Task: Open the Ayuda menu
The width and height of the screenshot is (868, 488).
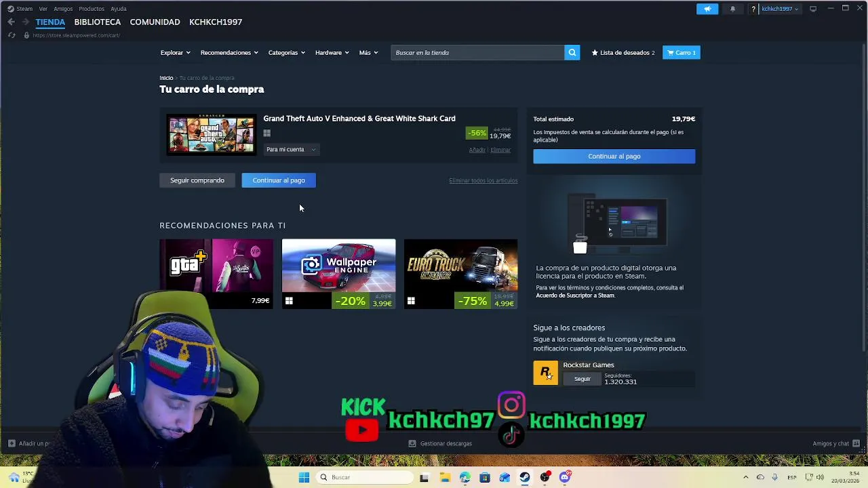Action: point(119,9)
